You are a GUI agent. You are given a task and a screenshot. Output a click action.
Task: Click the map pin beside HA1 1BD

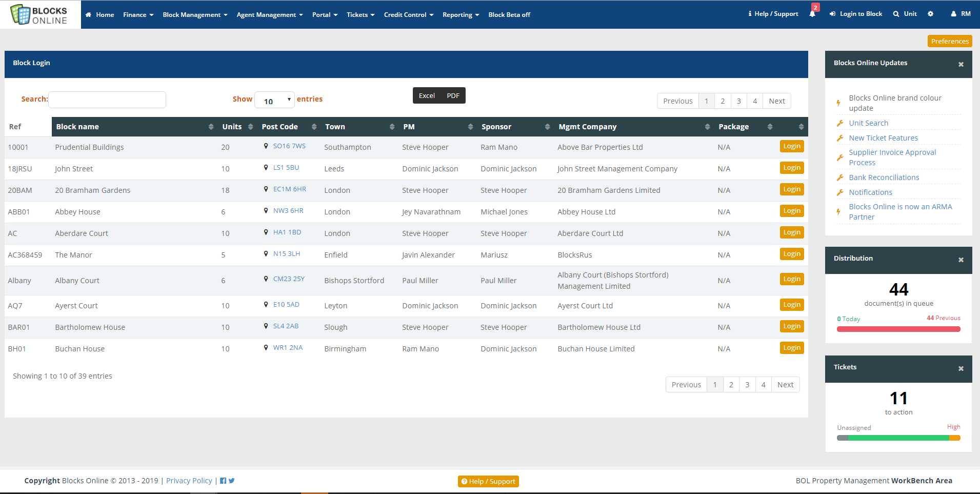tap(266, 232)
